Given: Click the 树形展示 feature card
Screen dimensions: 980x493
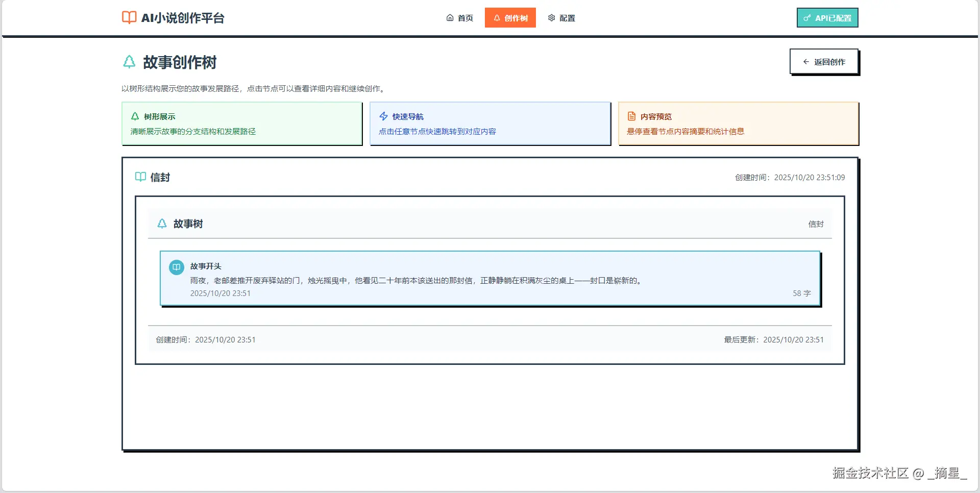Looking at the screenshot, I should coord(242,124).
